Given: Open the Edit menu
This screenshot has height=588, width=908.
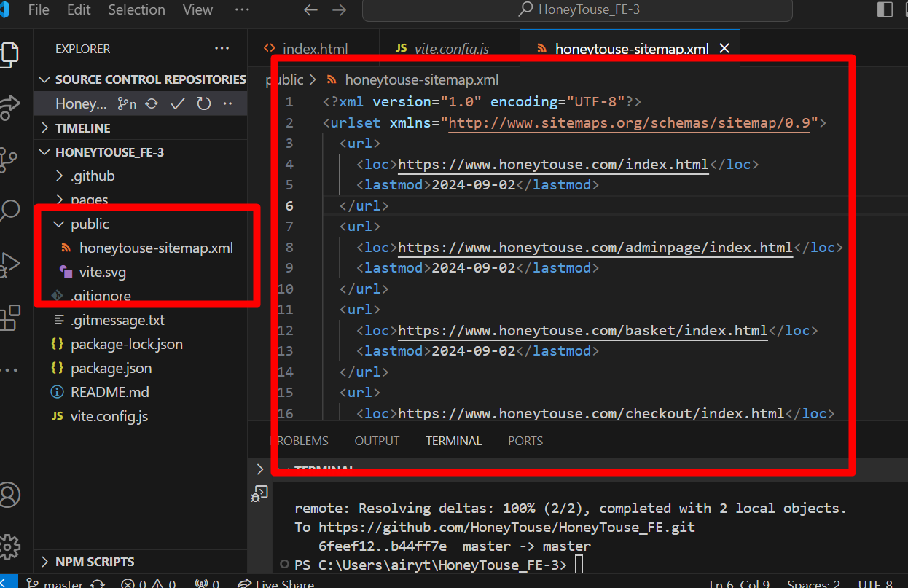Looking at the screenshot, I should [79, 10].
